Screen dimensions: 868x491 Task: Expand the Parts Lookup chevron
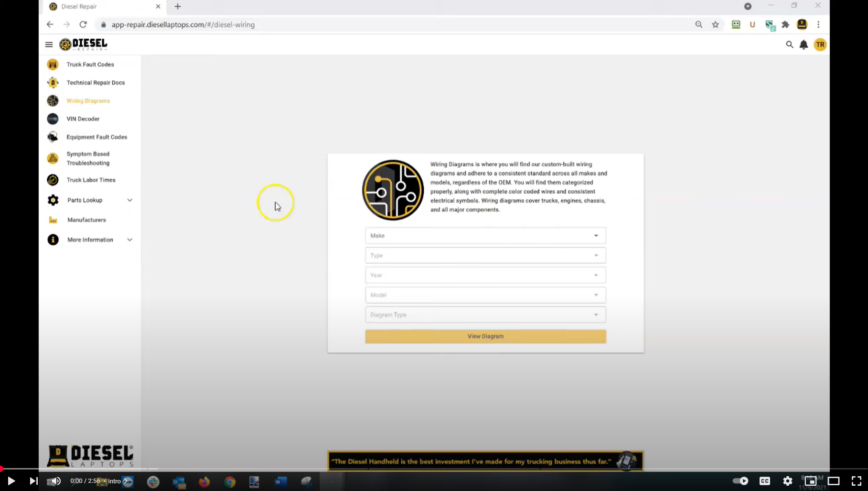pyautogui.click(x=129, y=200)
